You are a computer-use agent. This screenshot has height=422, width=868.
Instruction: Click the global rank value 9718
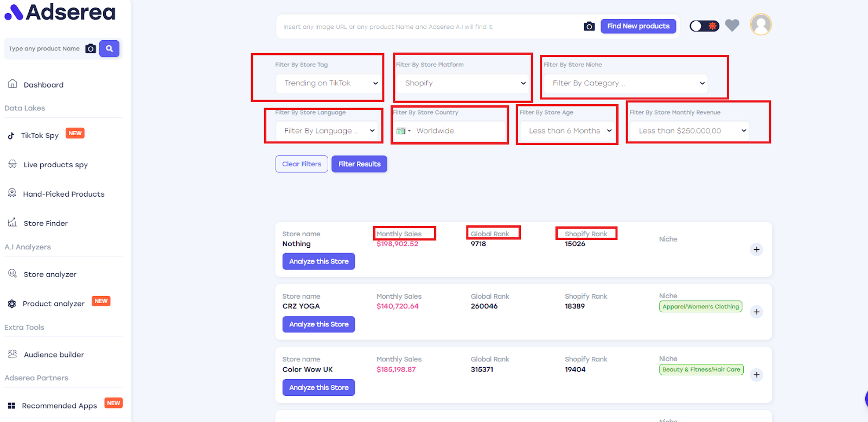tap(478, 244)
